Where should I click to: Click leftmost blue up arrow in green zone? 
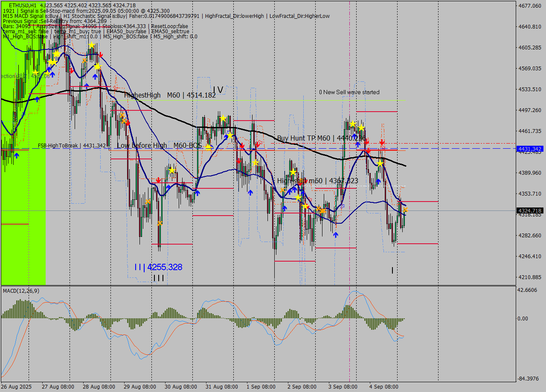click(x=16, y=156)
